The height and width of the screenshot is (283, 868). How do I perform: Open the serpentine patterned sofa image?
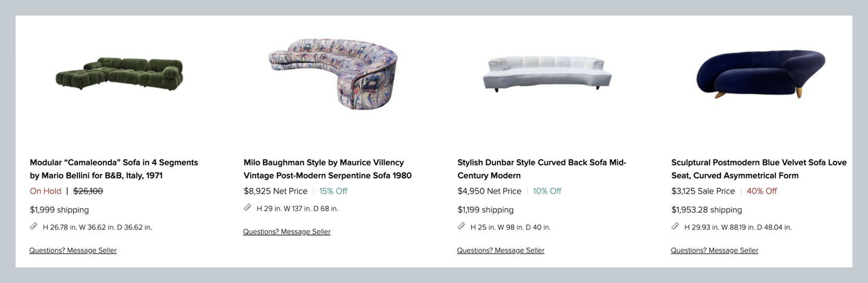click(333, 73)
